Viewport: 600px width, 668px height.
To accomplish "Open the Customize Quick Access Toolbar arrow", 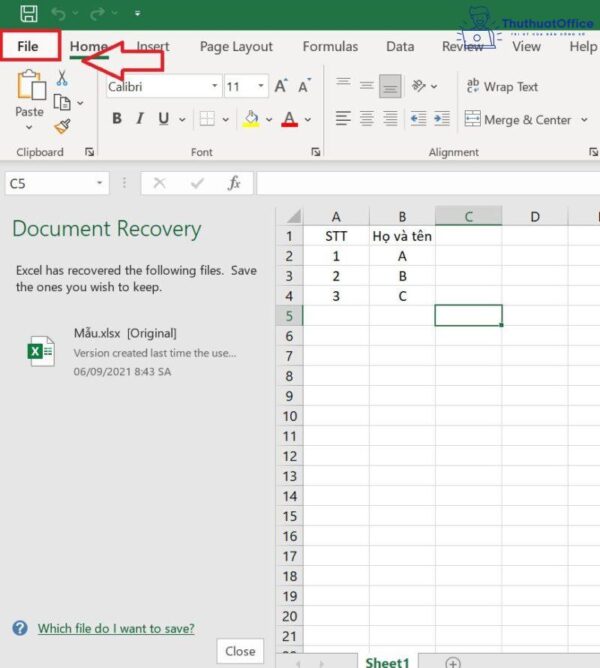I will point(138,14).
